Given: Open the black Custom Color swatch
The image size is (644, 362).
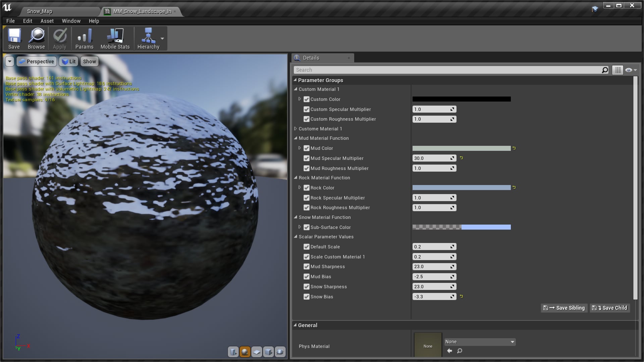Looking at the screenshot, I should coord(462,99).
